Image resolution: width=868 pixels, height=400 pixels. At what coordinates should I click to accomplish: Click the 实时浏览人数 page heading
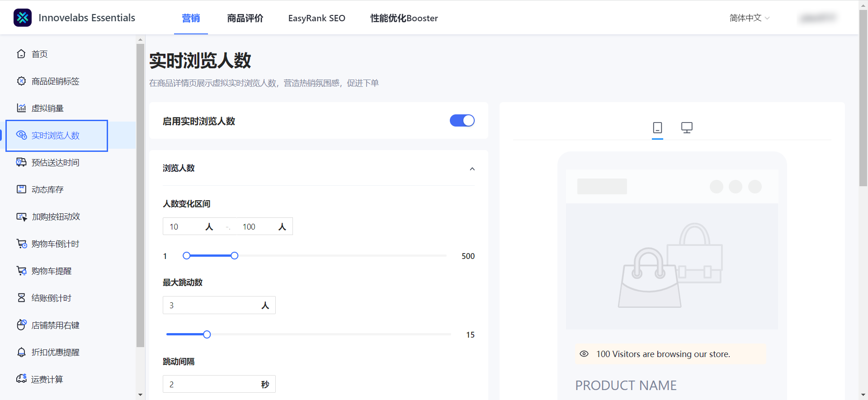click(200, 61)
